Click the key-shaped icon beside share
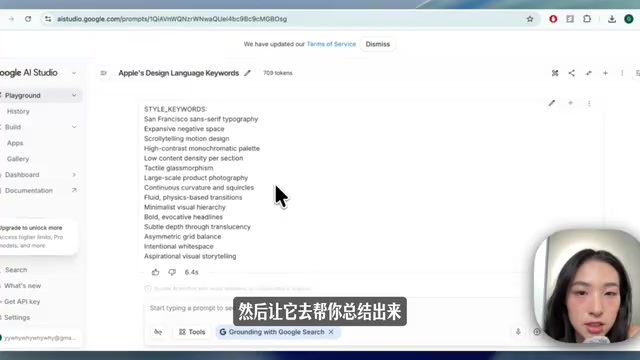The width and height of the screenshot is (640, 360). 588,73
